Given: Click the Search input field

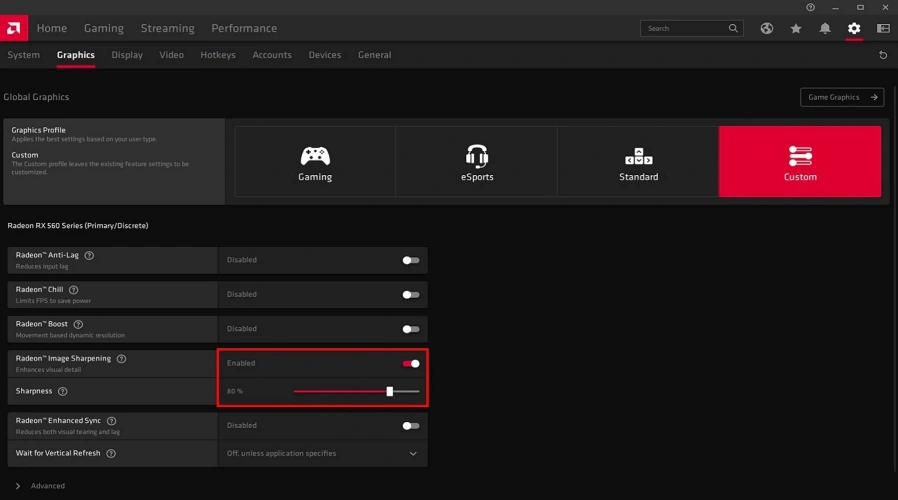Looking at the screenshot, I should click(685, 29).
